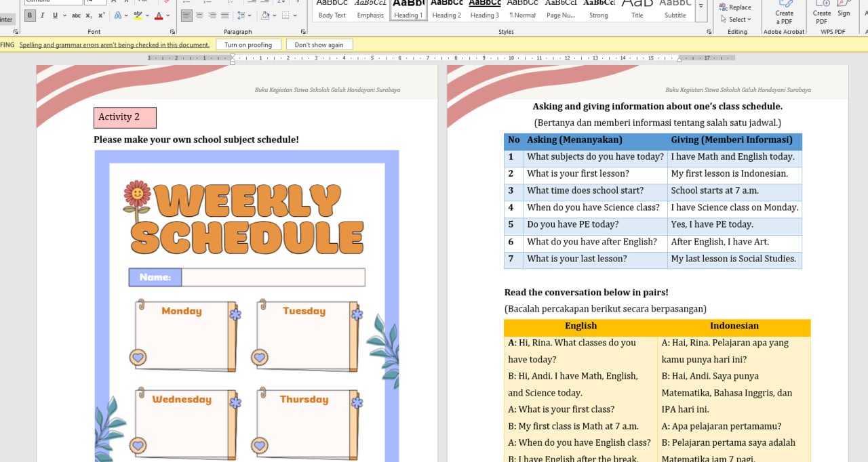Apply yellow text highlight color
The height and width of the screenshot is (462, 868).
click(x=138, y=15)
